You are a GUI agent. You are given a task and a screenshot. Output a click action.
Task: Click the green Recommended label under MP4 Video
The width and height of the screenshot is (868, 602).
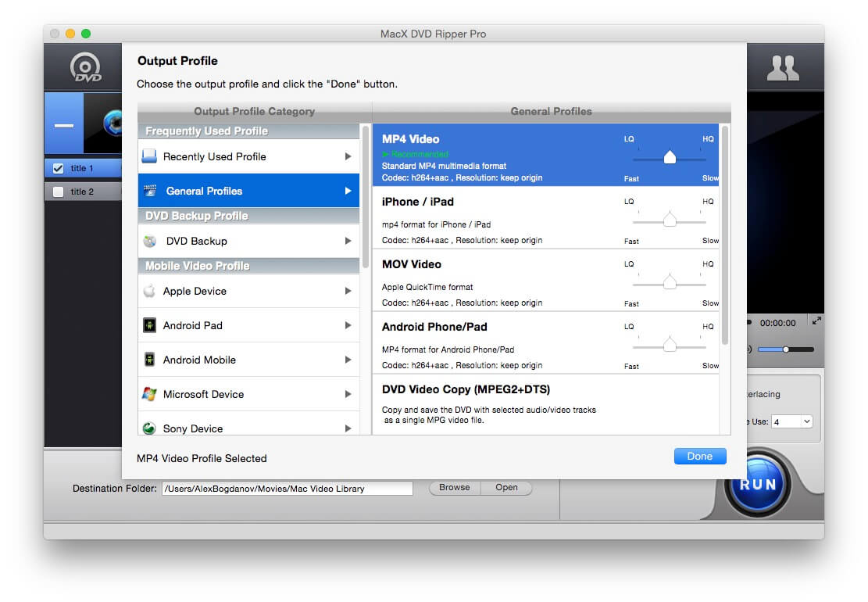tap(415, 154)
